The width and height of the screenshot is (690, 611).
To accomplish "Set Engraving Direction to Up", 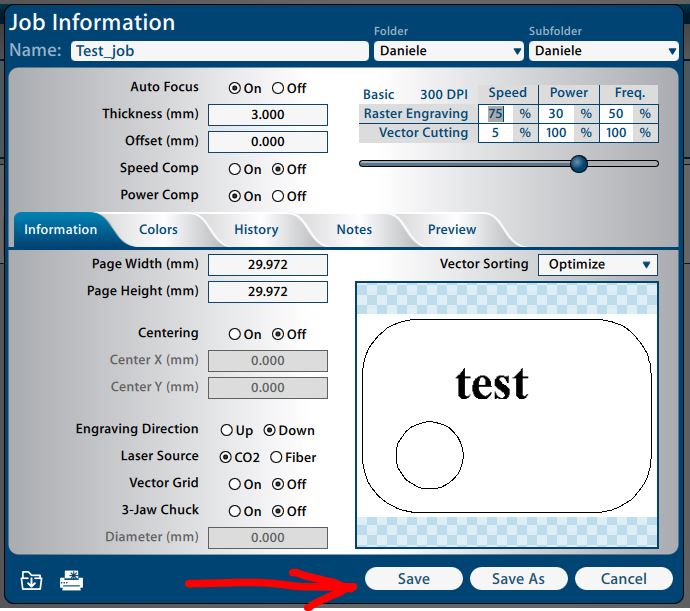I will [227, 430].
